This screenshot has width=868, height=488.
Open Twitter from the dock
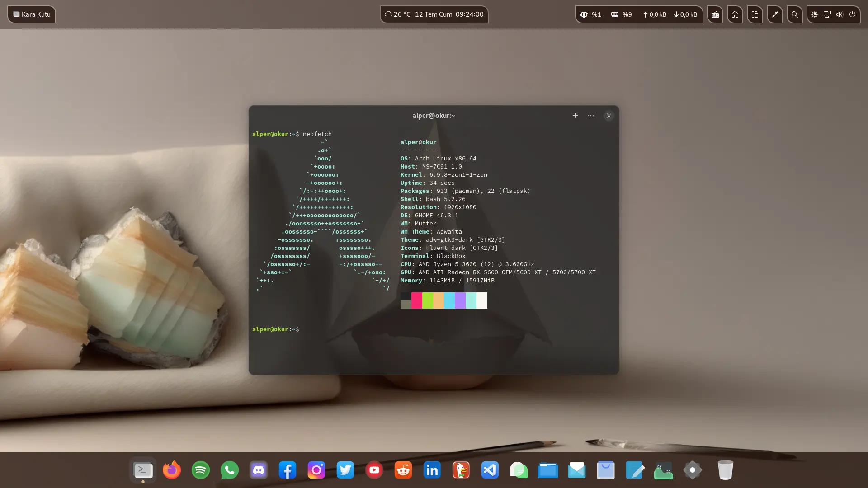[x=345, y=470]
